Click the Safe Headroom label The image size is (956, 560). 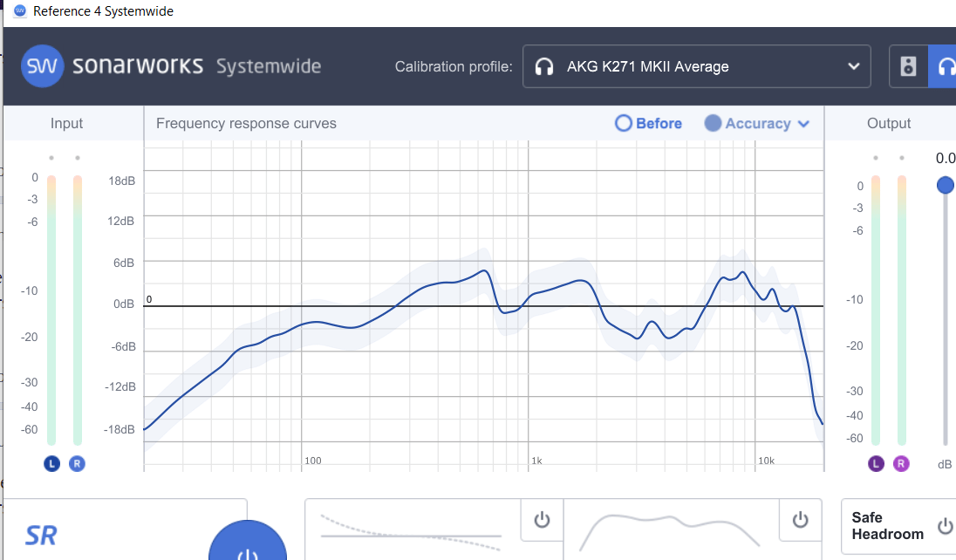(x=888, y=526)
